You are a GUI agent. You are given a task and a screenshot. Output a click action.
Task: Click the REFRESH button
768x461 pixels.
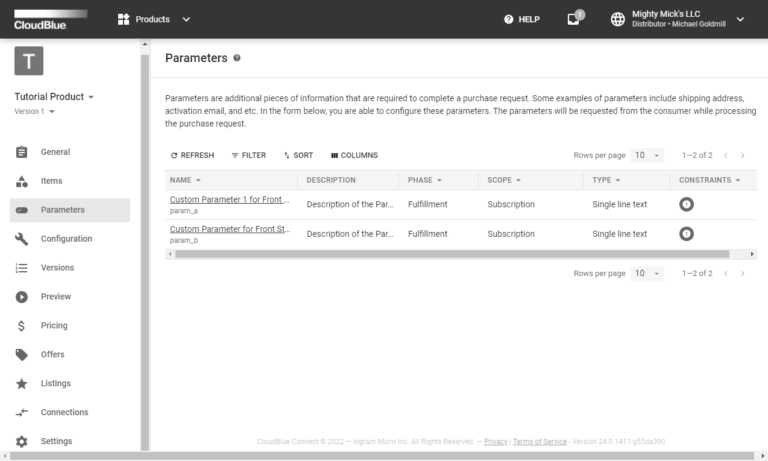[x=192, y=155]
